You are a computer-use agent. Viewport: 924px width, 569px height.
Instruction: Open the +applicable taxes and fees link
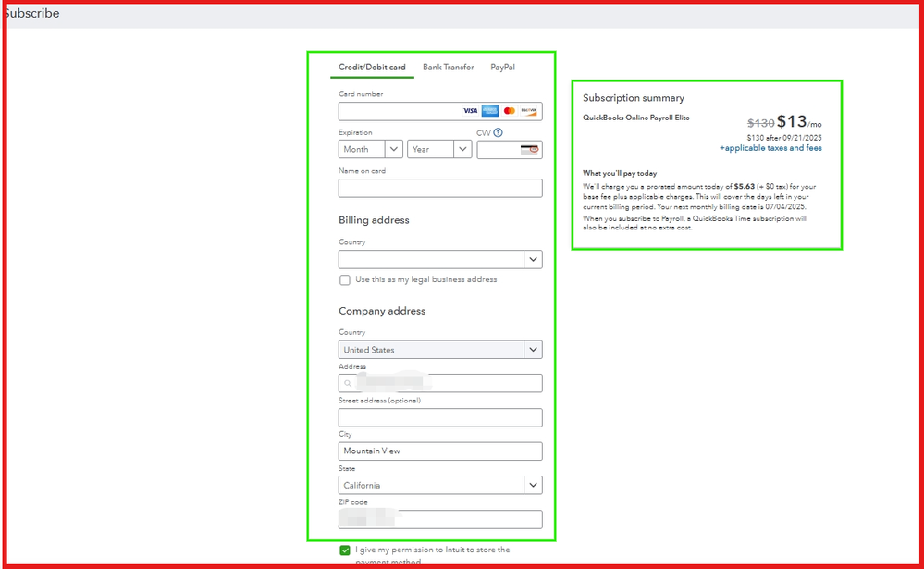770,148
